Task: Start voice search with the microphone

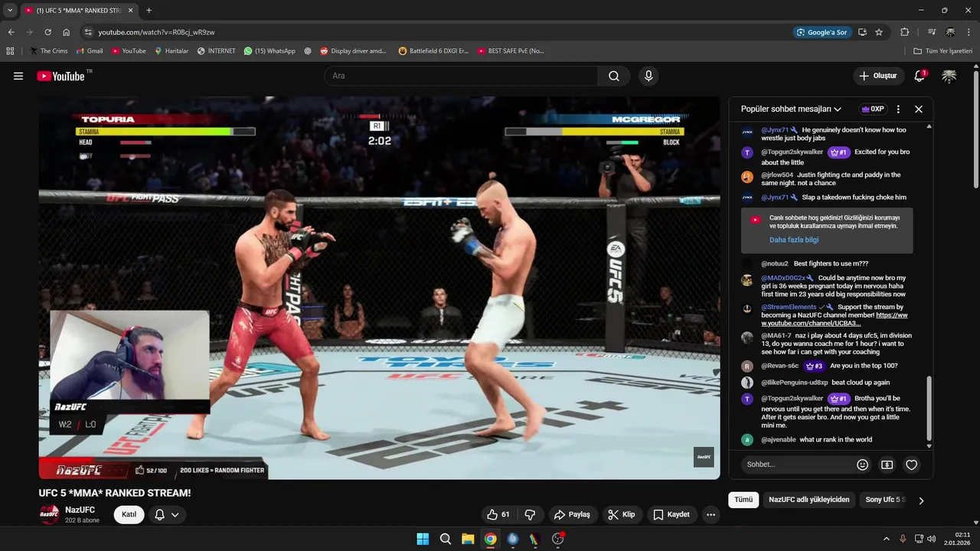Action: [x=648, y=76]
